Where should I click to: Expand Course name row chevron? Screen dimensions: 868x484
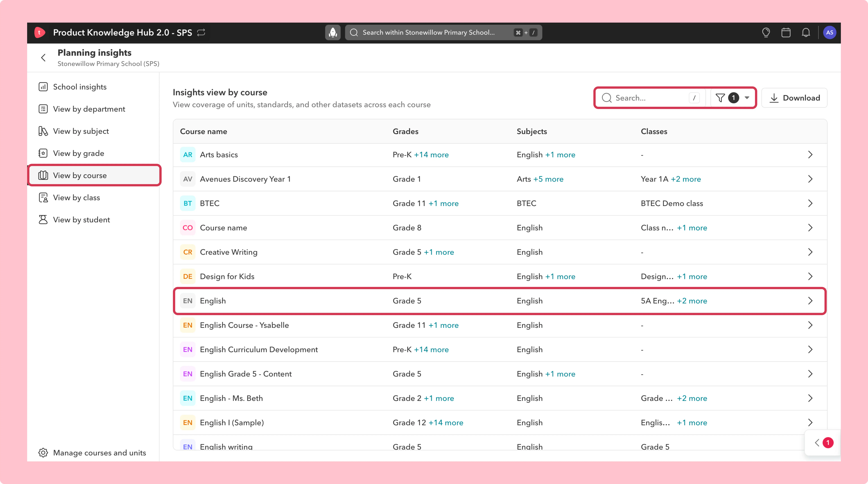coord(810,228)
